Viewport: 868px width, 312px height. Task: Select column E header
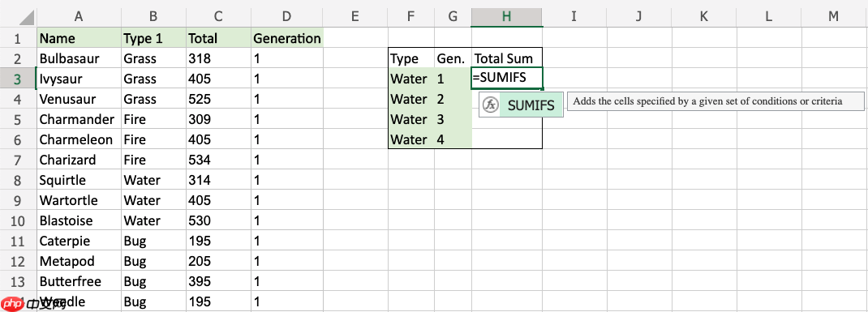point(355,16)
